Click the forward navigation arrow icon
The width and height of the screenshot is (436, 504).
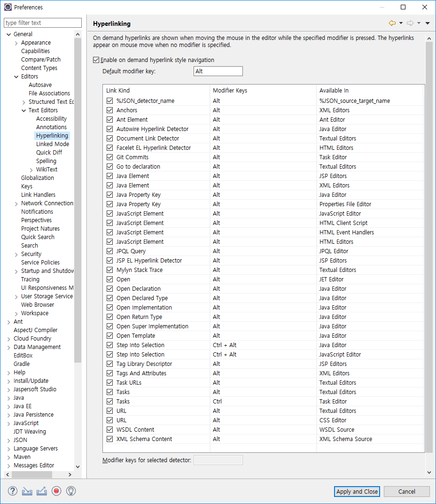(410, 23)
